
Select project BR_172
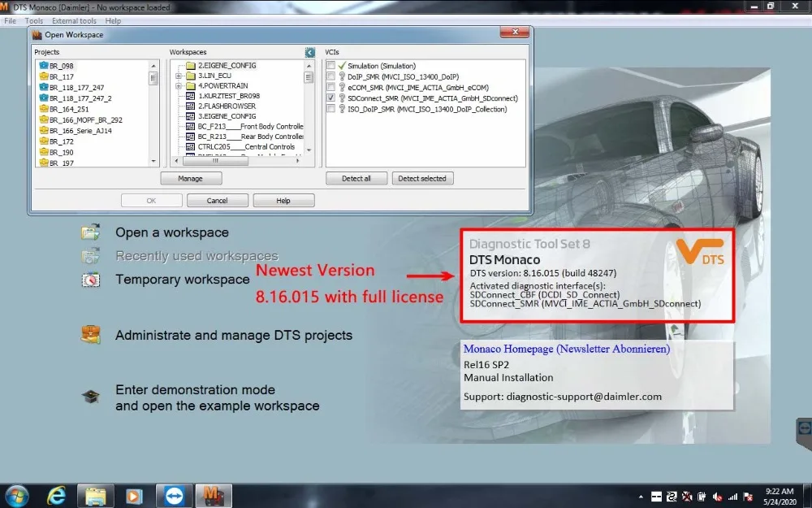61,141
